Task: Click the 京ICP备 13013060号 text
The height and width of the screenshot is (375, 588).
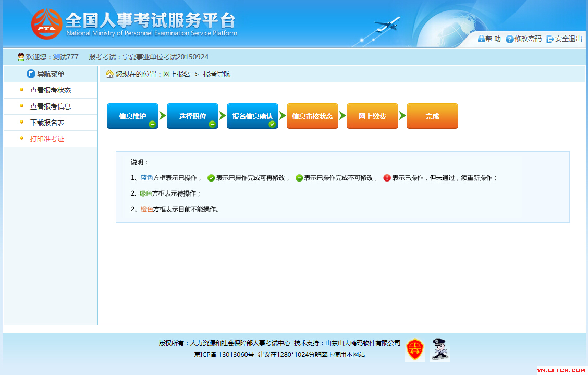Action: point(224,354)
